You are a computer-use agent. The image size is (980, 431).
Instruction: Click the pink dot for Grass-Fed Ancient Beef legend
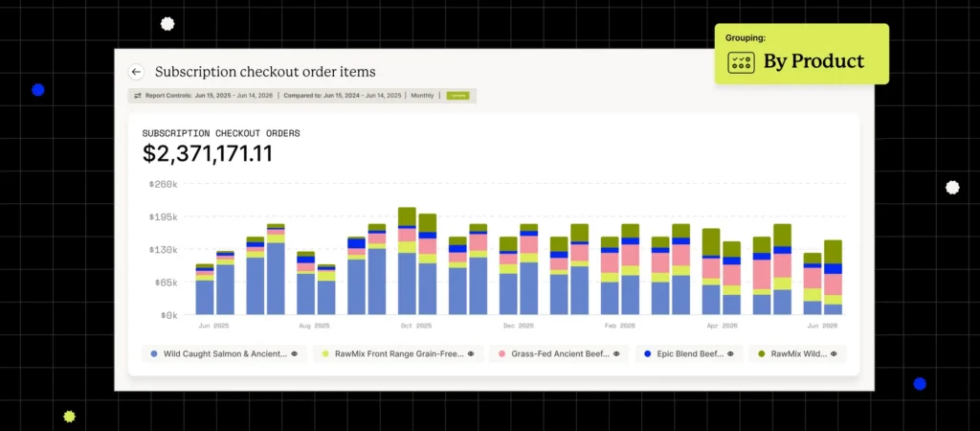pos(501,354)
